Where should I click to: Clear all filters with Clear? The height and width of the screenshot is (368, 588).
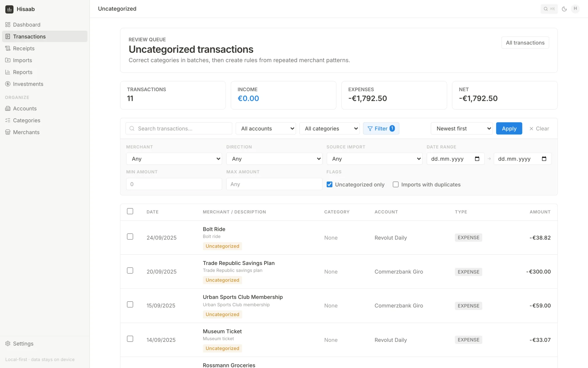point(539,129)
